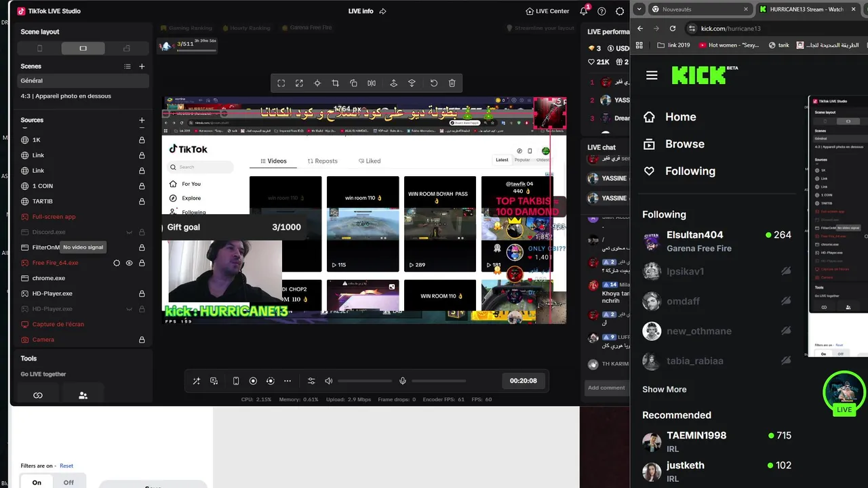Flip the source horizontally
Image resolution: width=868 pixels, height=488 pixels.
pos(372,83)
